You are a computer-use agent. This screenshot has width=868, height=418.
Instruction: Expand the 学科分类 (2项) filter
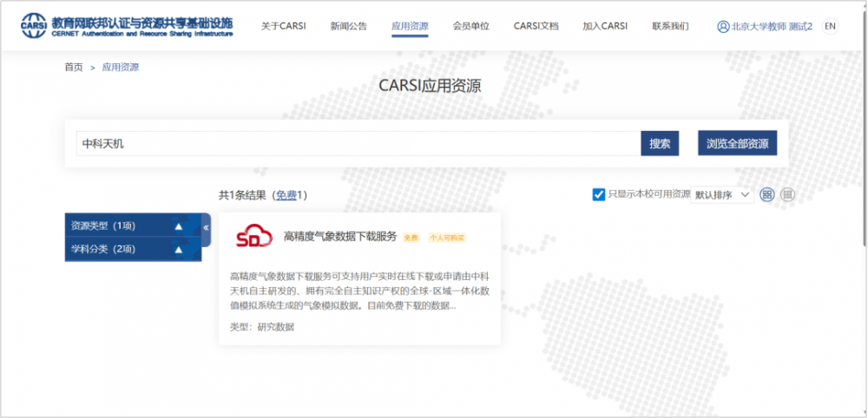tap(133, 250)
